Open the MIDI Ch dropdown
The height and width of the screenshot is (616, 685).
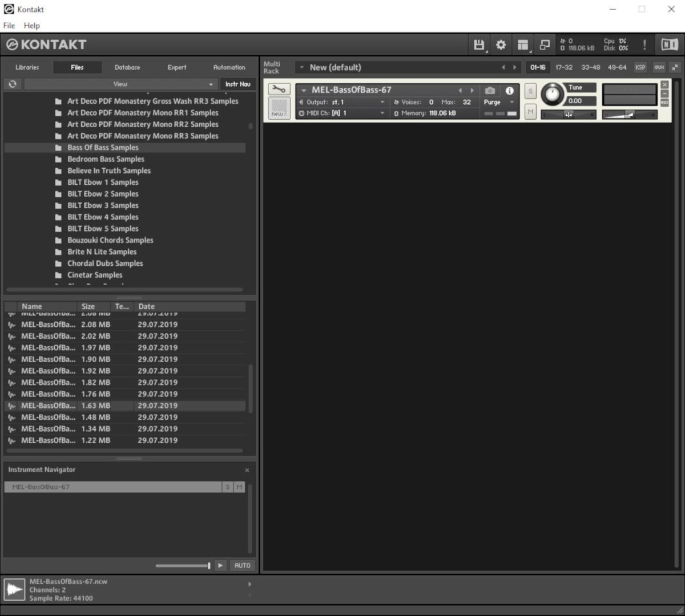(x=342, y=113)
